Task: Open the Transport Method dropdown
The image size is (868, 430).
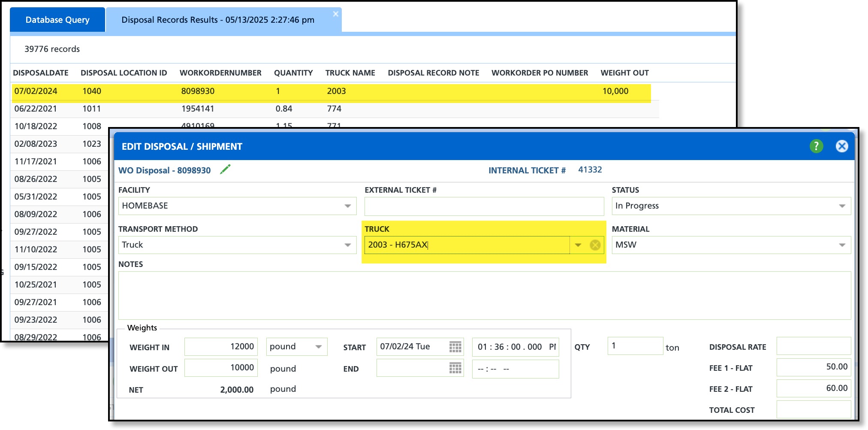Action: tap(348, 245)
